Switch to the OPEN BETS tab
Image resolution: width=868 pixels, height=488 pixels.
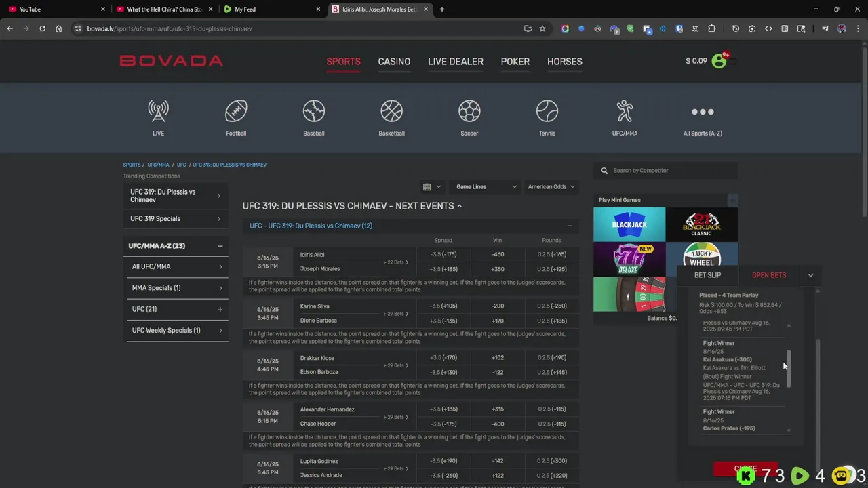[x=769, y=275]
